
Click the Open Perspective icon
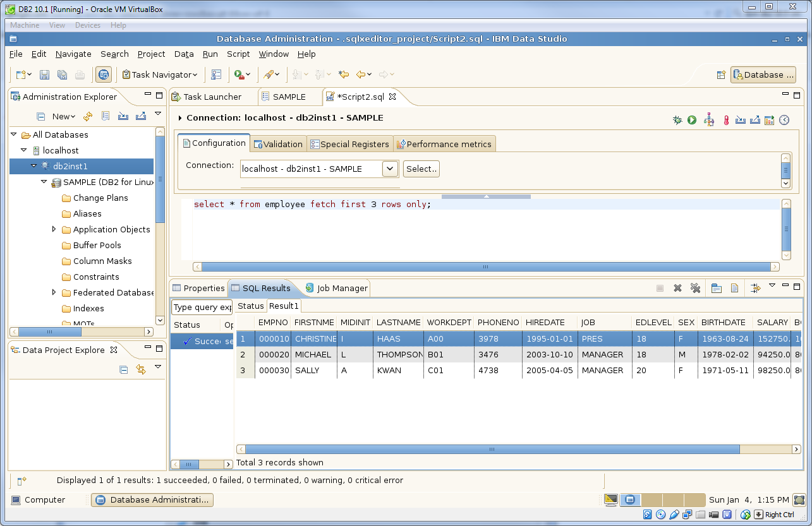pyautogui.click(x=721, y=75)
